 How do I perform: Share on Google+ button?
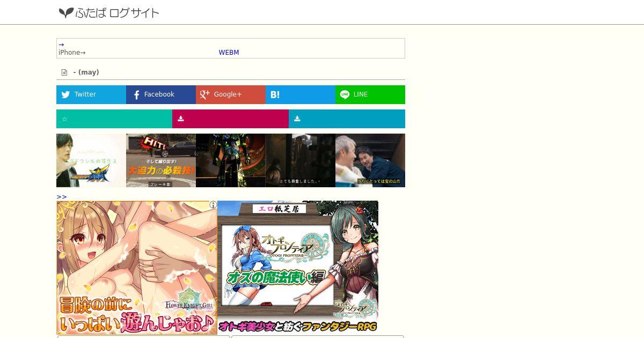[x=231, y=94]
